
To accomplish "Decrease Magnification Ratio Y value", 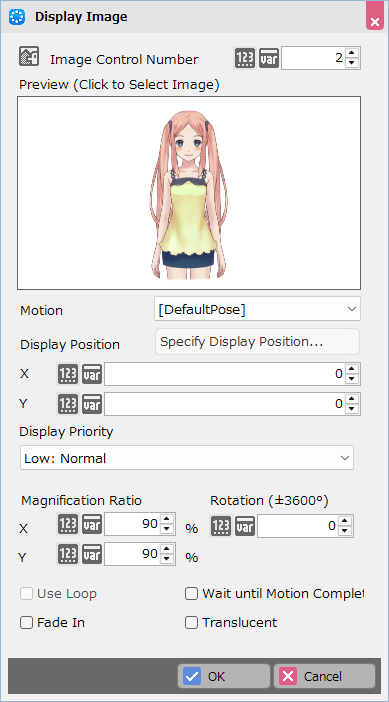I will click(x=167, y=560).
